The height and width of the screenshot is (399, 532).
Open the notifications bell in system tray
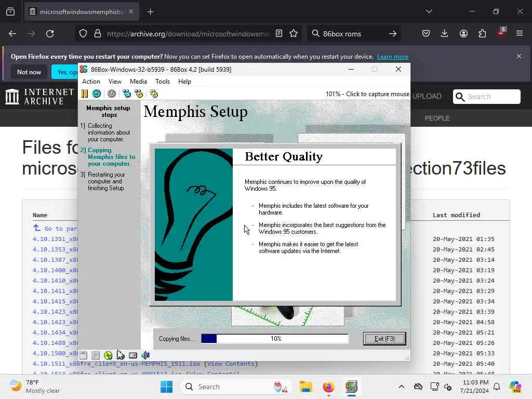click(x=497, y=387)
